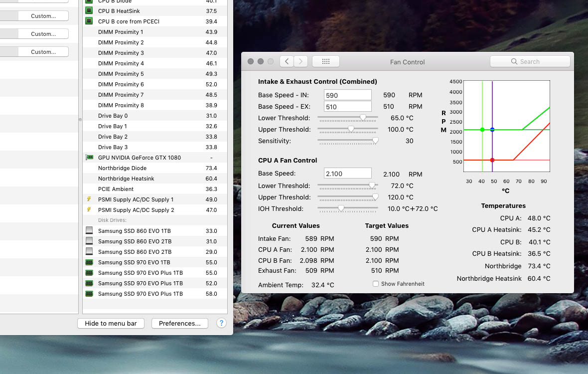
Task: Click the GPU NVIDIA GeForce GTX 1080 card icon
Action: pyautogui.click(x=89, y=158)
